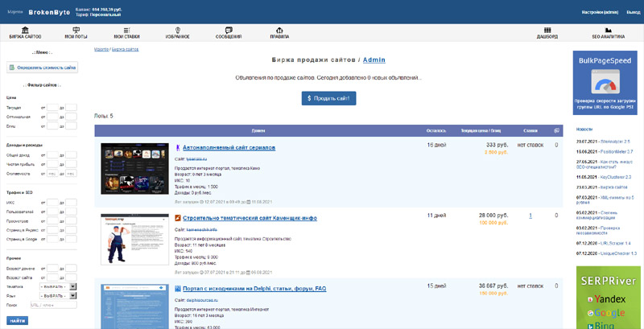Click the Поиск URL keyword input field
The image size is (644, 329).
53,305
